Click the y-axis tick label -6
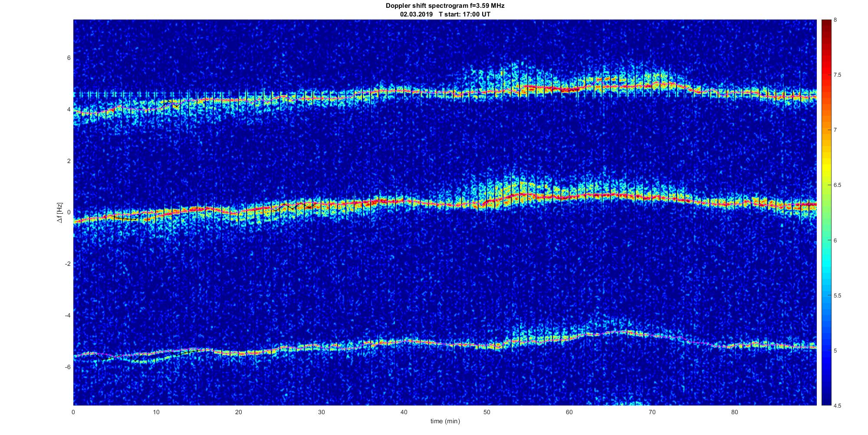This screenshot has height=435, width=868. coord(67,367)
